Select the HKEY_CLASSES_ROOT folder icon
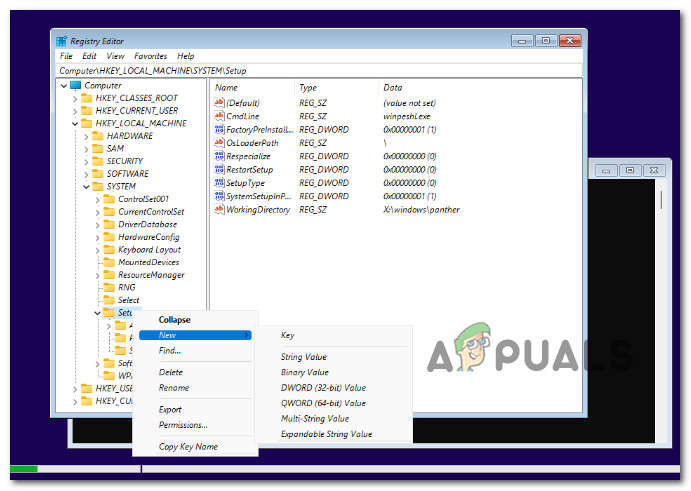691x491 pixels. pos(87,98)
